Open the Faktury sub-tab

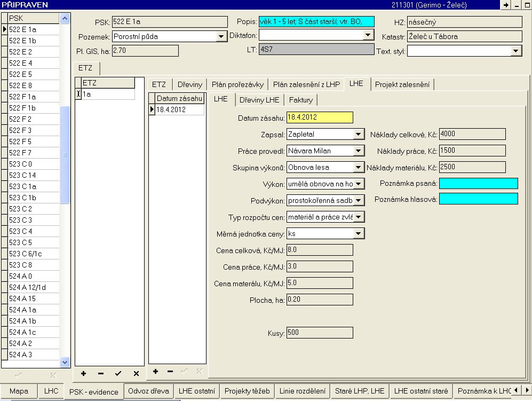click(300, 100)
